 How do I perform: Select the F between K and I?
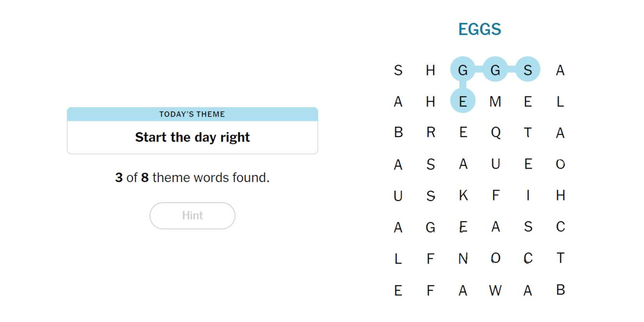495,195
